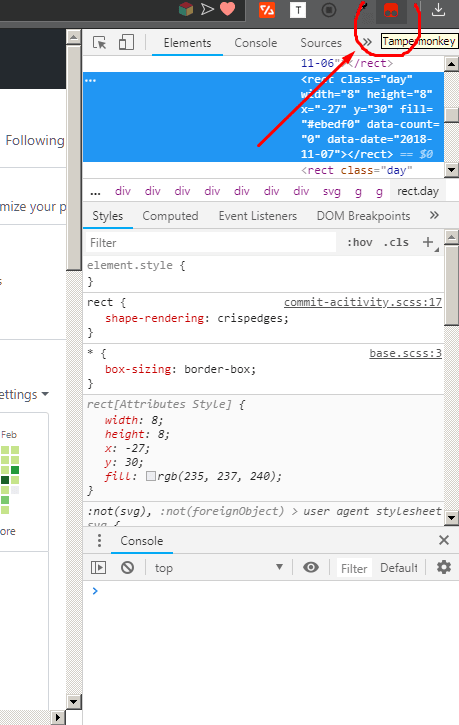Open the base.scss:3 source link
Viewport: 459px width, 725px height.
tap(405, 353)
